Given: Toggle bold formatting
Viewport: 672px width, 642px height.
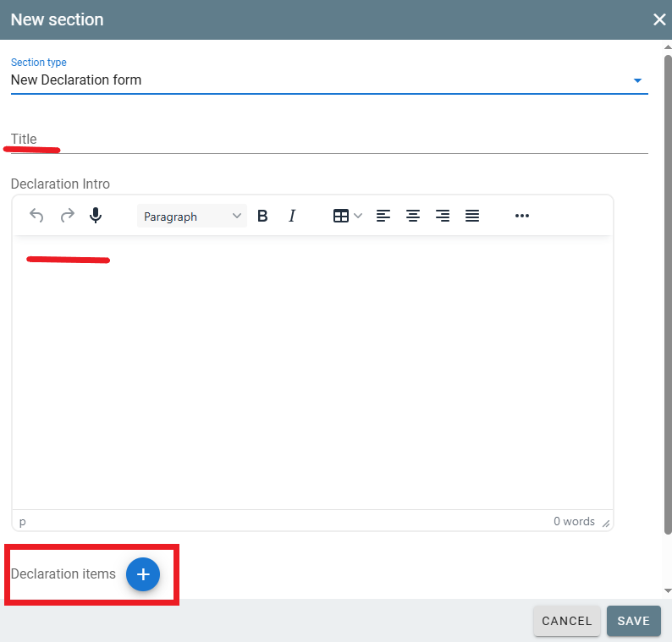Looking at the screenshot, I should click(x=262, y=216).
